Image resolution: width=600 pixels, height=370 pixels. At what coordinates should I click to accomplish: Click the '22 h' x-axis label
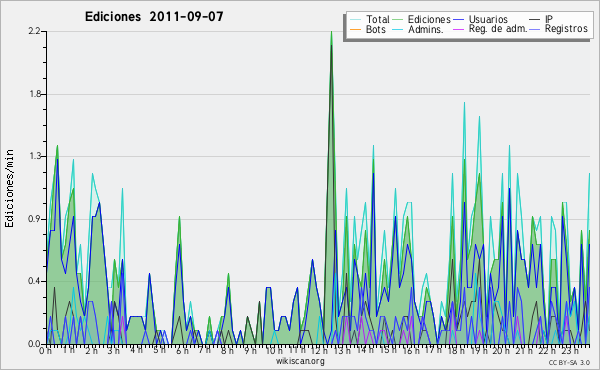coord(546,350)
